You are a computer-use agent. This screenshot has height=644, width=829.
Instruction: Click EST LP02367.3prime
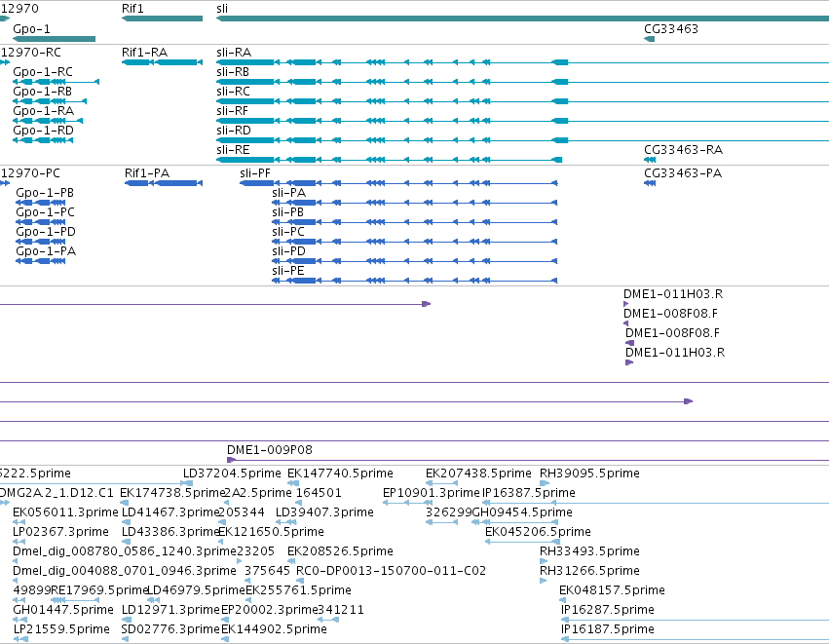click(x=60, y=532)
